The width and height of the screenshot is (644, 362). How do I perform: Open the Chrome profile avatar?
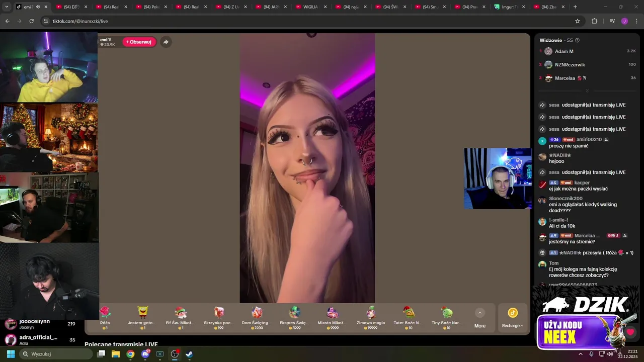(624, 21)
